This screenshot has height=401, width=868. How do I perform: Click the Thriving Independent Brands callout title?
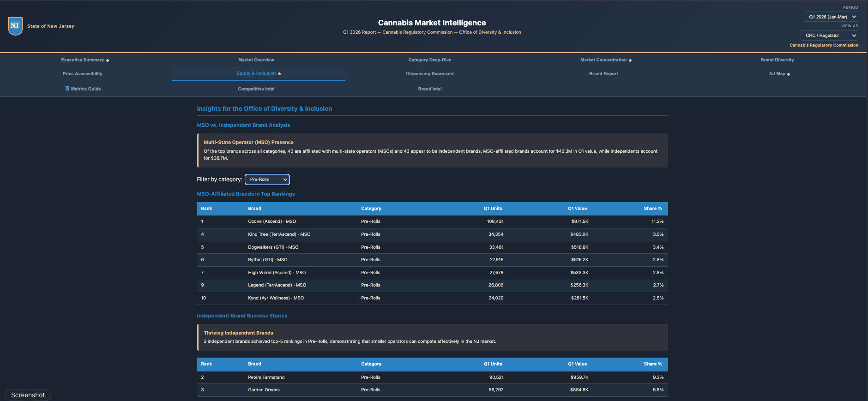pyautogui.click(x=238, y=333)
